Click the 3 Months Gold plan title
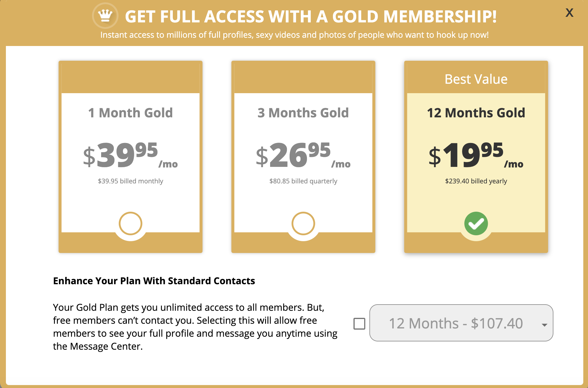Screen dimensions: 588x388 [x=303, y=113]
